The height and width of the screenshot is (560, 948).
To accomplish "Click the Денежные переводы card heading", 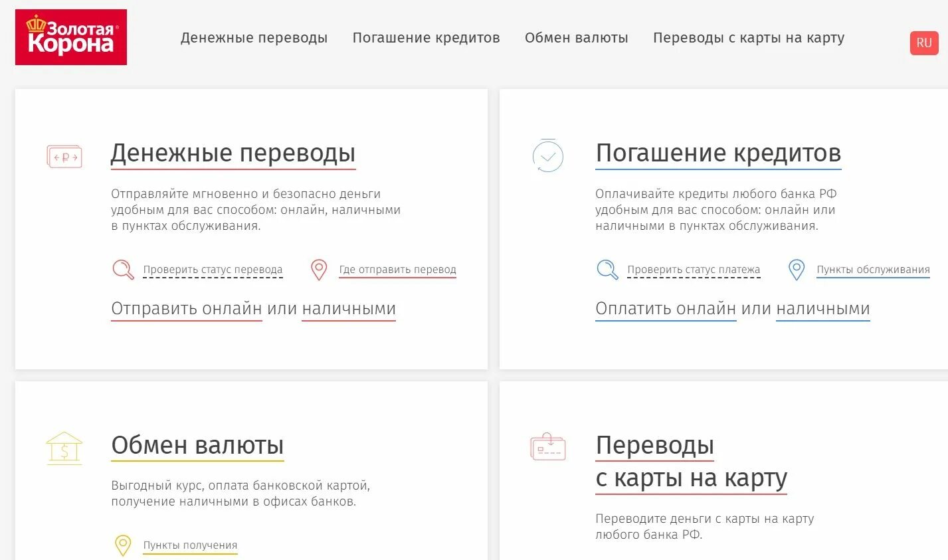I will [x=233, y=153].
